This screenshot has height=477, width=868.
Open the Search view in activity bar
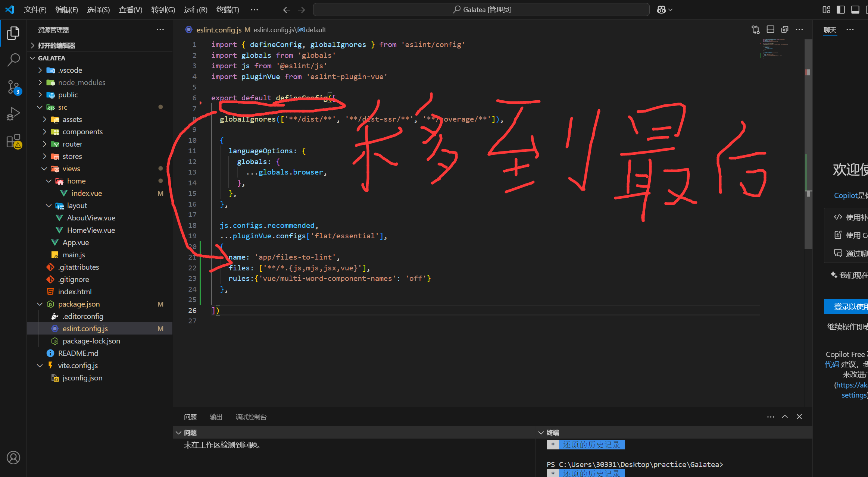(13, 60)
